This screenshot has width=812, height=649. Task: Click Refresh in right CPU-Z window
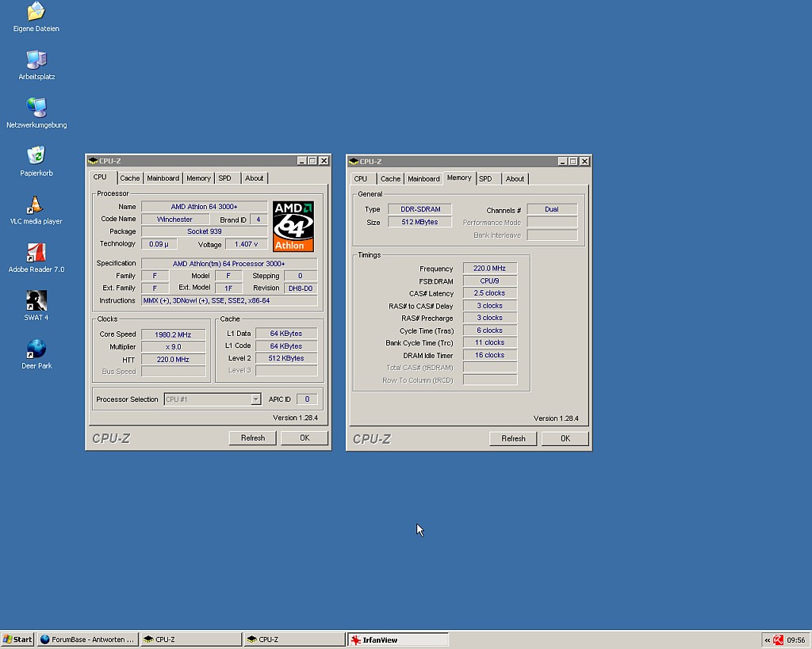(x=513, y=438)
